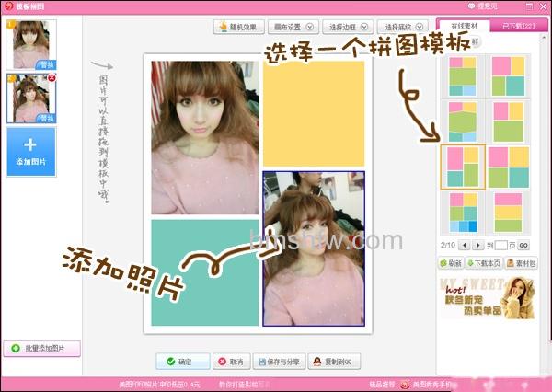Open the 选择底纹 texture dropdown
The image size is (552, 392).
(403, 27)
